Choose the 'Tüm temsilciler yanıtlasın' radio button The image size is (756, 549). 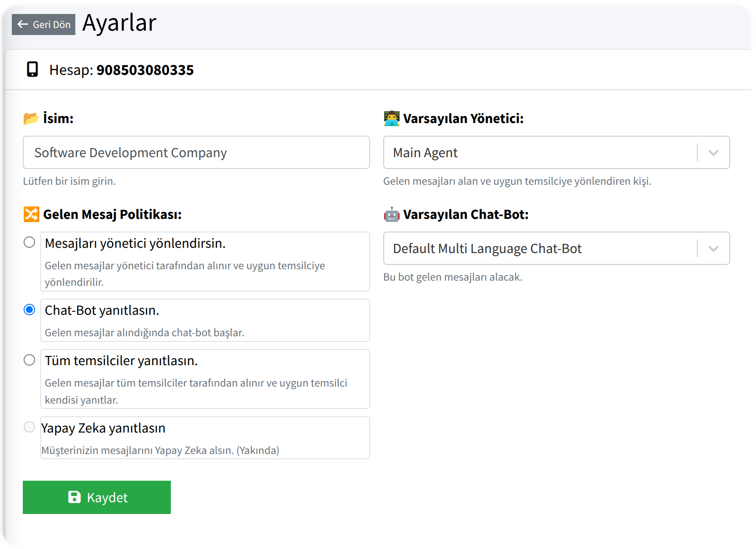pyautogui.click(x=29, y=360)
